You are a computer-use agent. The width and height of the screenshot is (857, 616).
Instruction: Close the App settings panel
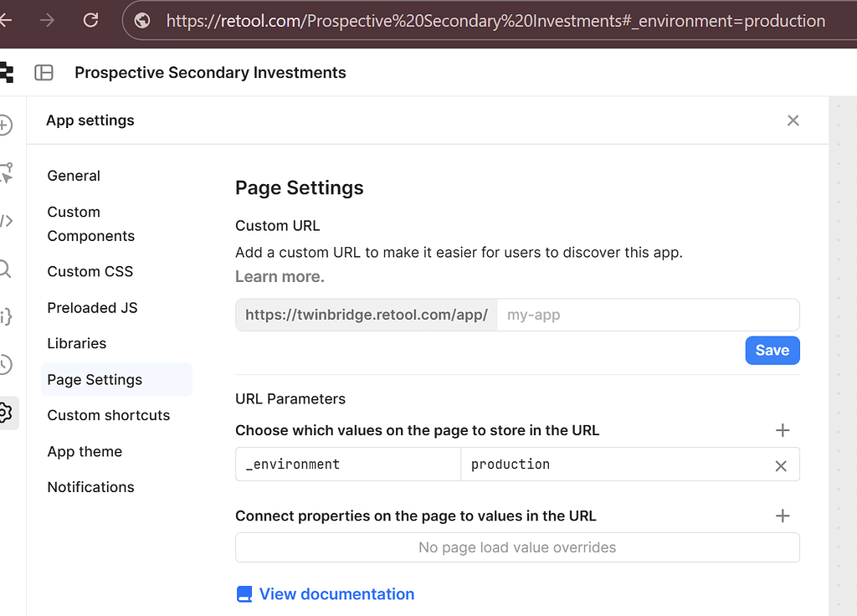[793, 121]
